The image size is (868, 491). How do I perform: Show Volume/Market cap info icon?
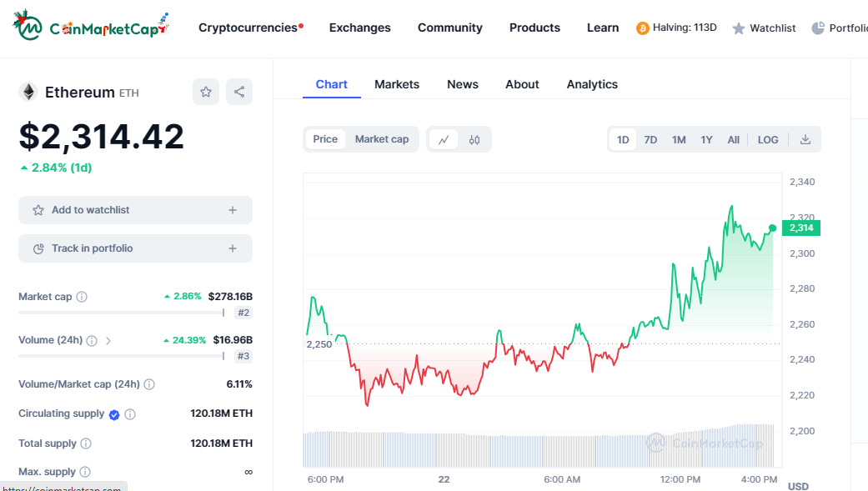pyautogui.click(x=149, y=384)
